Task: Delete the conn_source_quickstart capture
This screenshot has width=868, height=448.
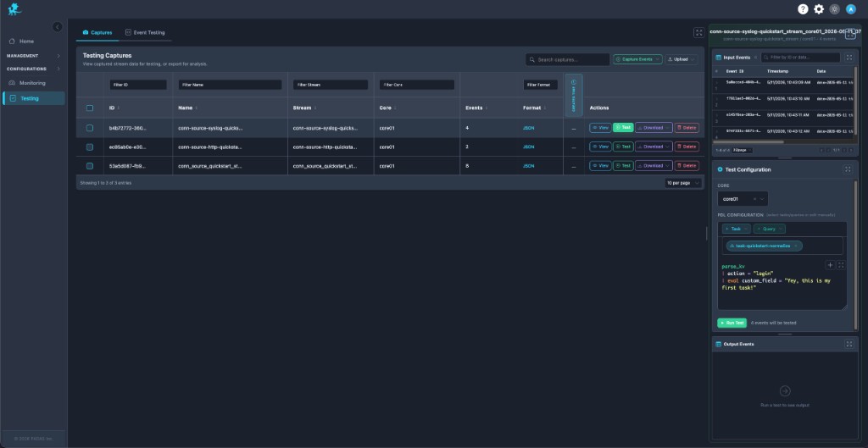Action: pyautogui.click(x=687, y=165)
